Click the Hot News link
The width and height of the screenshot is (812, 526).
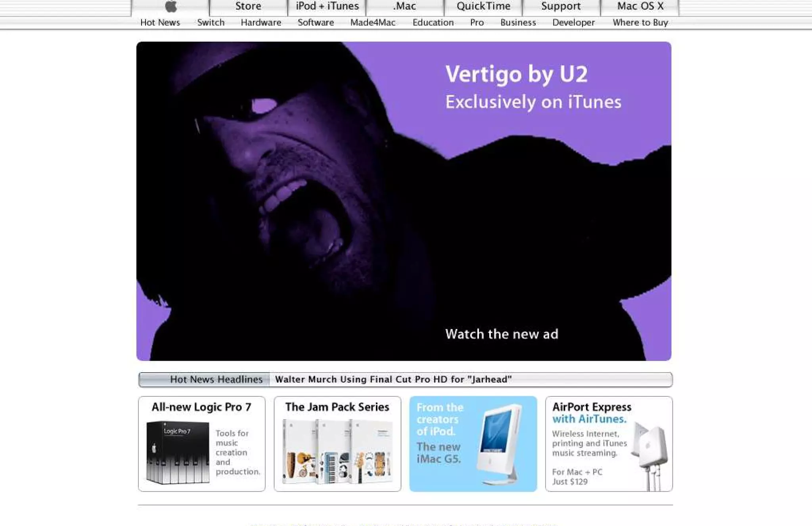[160, 23]
